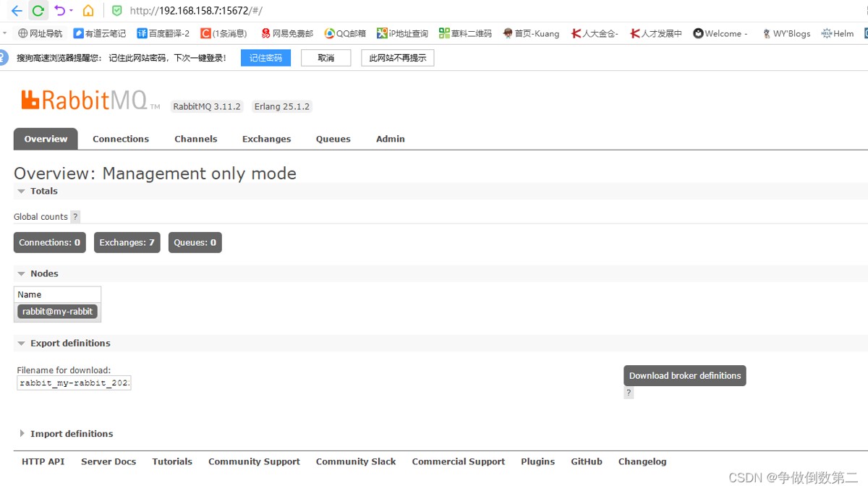Viewport: 868px width, 491px height.
Task: Open the (1条消息) CSDN bookmark
Action: point(224,33)
